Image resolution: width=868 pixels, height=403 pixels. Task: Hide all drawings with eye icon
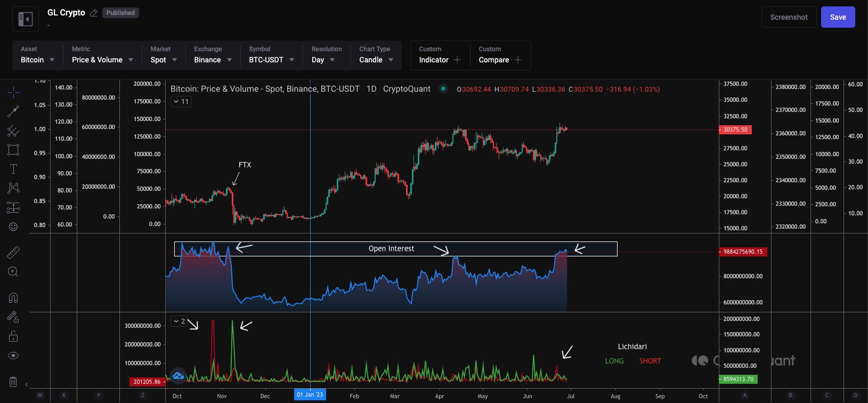point(13,356)
